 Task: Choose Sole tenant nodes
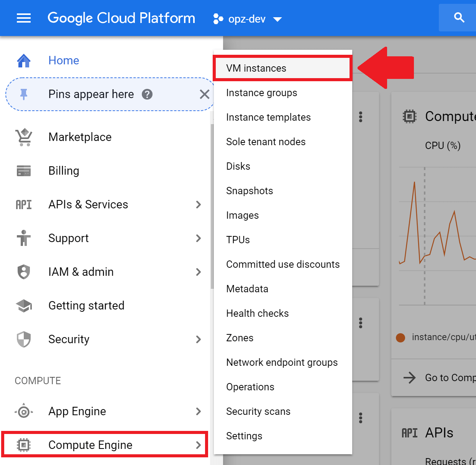click(x=283, y=142)
